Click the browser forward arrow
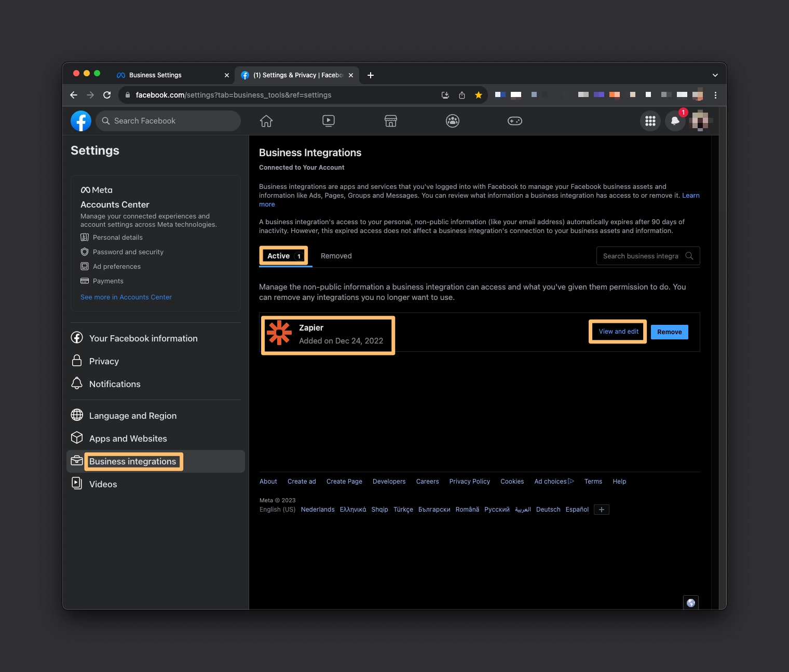Image resolution: width=789 pixels, height=672 pixels. point(90,95)
